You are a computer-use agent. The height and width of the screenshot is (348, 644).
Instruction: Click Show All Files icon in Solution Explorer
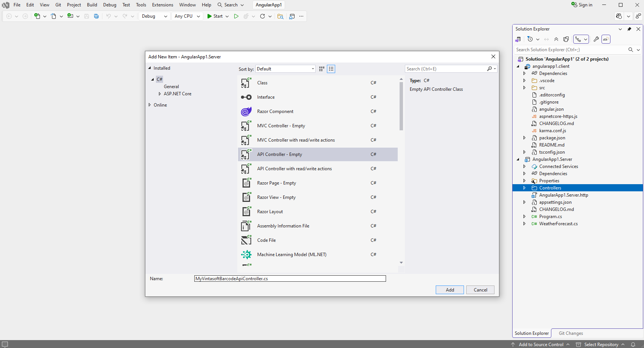[566, 39]
